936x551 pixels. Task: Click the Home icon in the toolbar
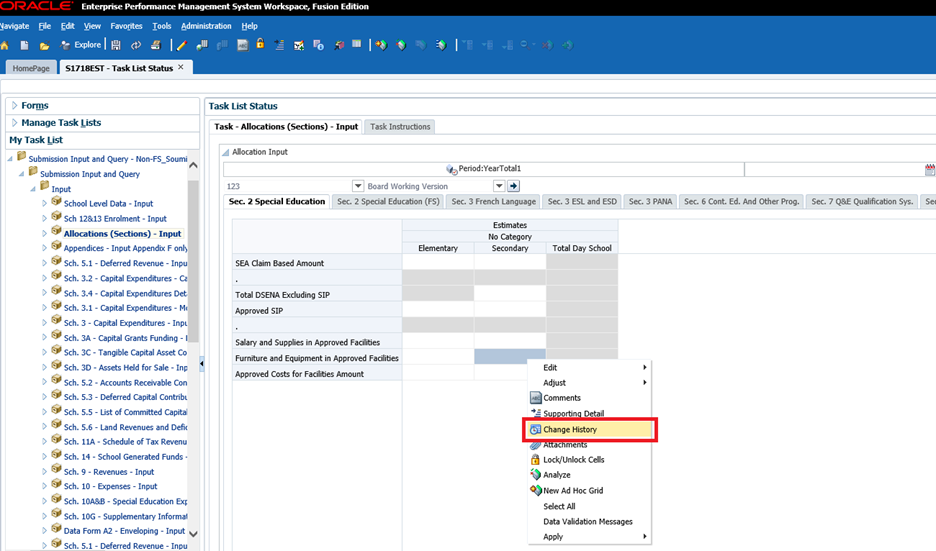point(4,45)
